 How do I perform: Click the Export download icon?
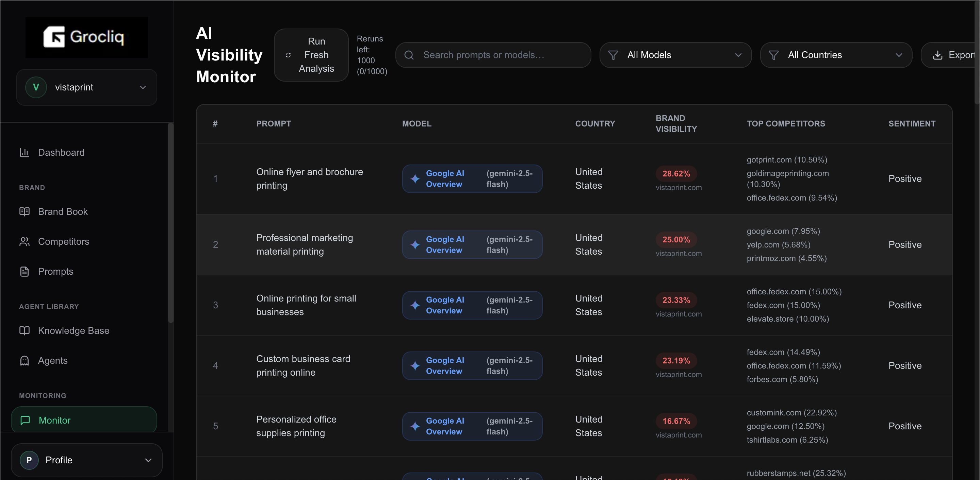click(937, 55)
